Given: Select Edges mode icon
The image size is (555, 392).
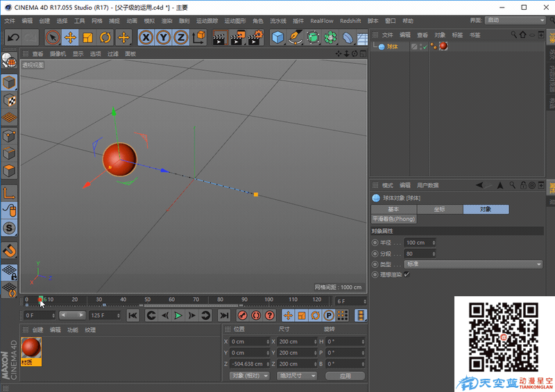Looking at the screenshot, I should pos(9,153).
